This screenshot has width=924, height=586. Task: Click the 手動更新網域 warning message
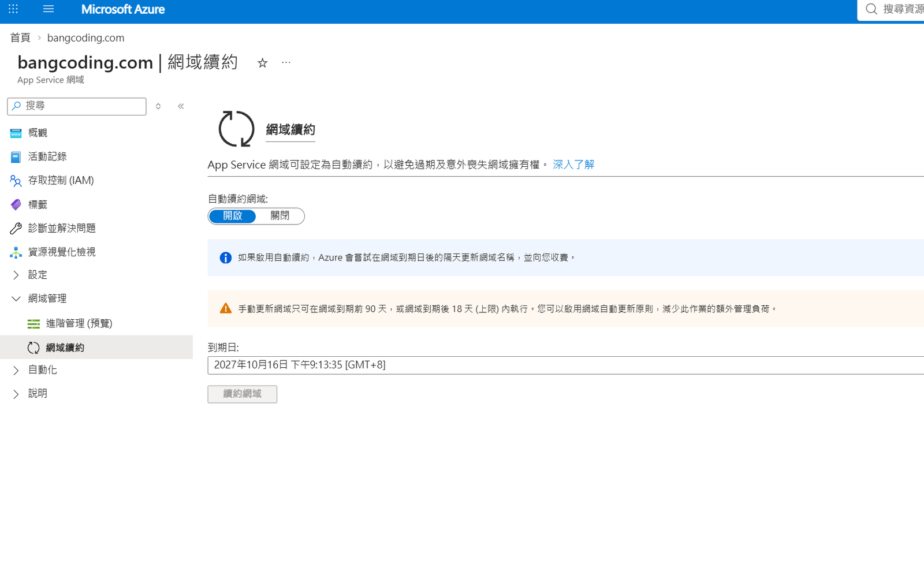coord(508,309)
